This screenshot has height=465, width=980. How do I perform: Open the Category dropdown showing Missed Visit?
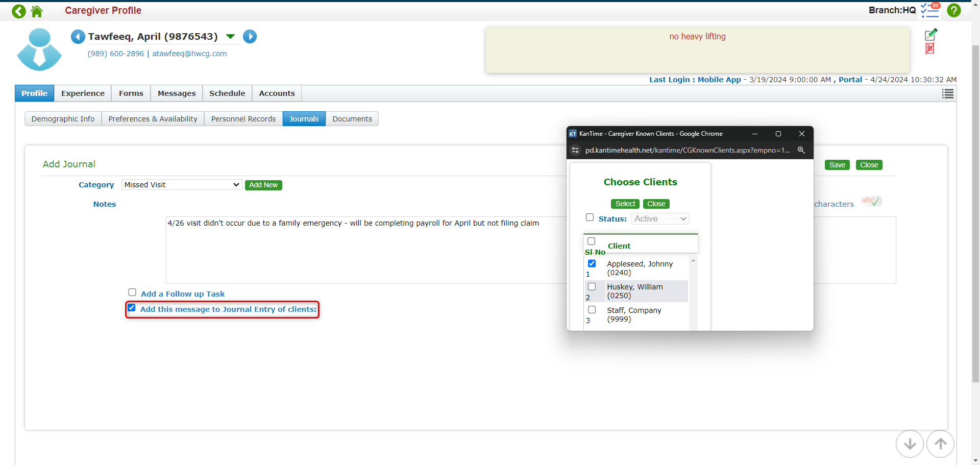click(x=181, y=185)
